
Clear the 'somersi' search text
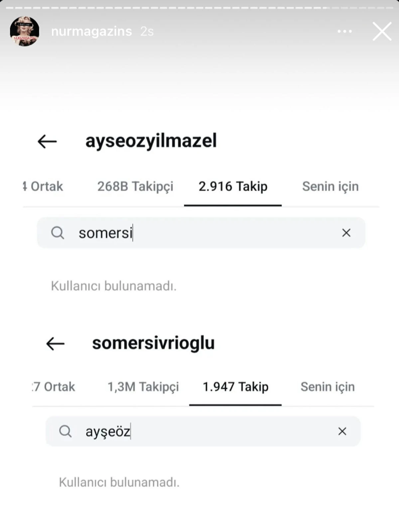pyautogui.click(x=346, y=233)
